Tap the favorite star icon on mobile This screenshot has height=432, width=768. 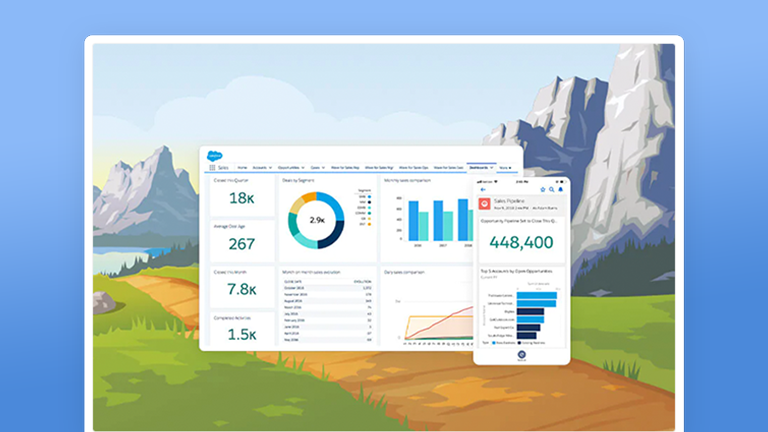click(543, 190)
